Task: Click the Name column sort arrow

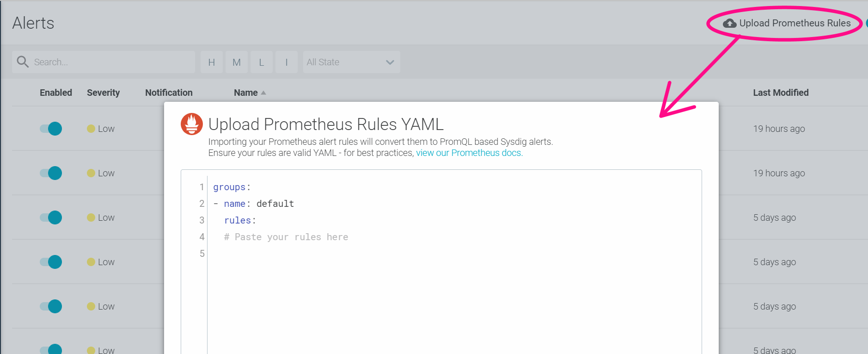Action: [x=263, y=93]
